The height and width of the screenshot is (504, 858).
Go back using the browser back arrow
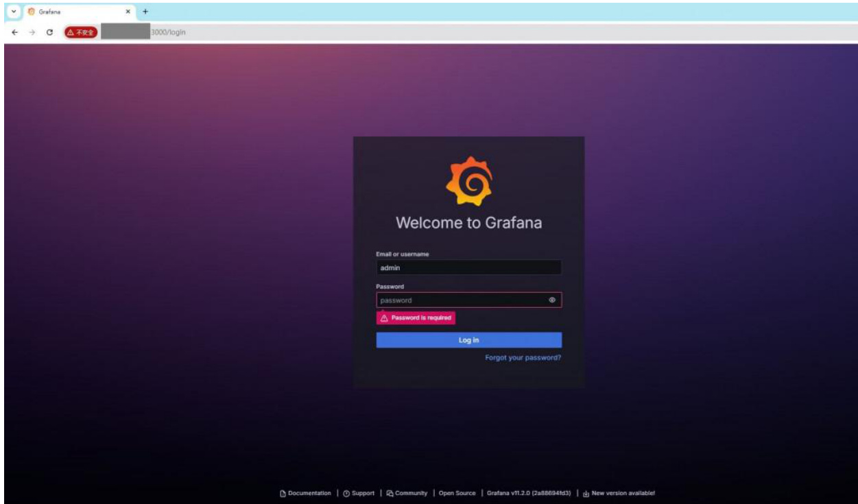click(x=14, y=32)
